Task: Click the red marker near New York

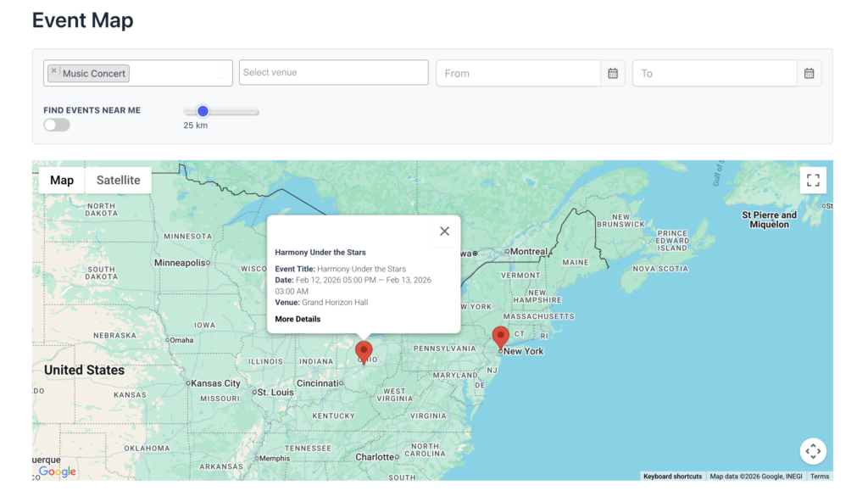Action: (501, 337)
